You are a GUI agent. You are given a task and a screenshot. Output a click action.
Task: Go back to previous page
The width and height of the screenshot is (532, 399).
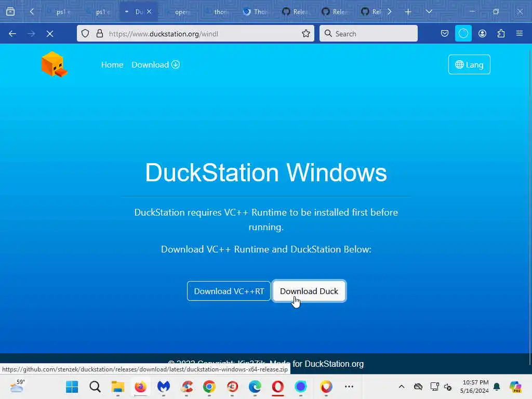pyautogui.click(x=12, y=34)
